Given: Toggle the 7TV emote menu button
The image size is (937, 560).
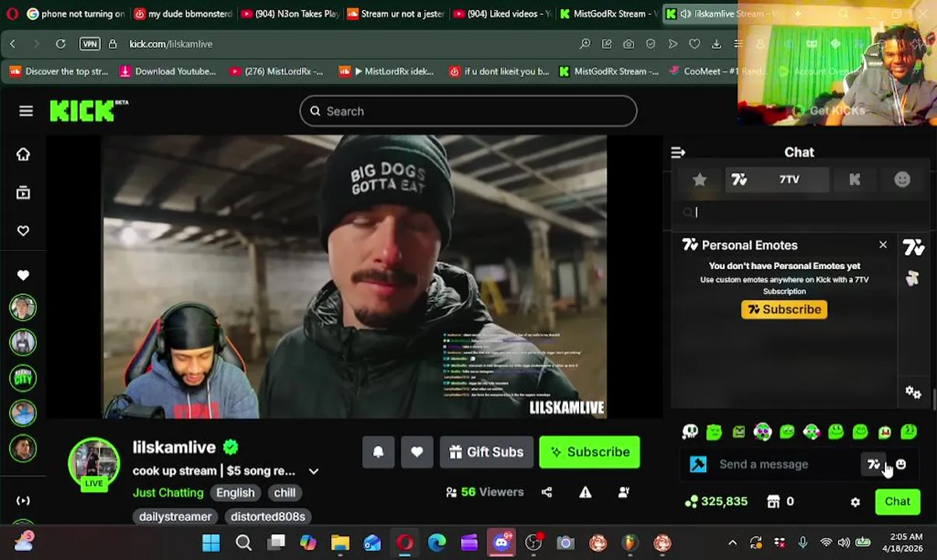Looking at the screenshot, I should [874, 464].
